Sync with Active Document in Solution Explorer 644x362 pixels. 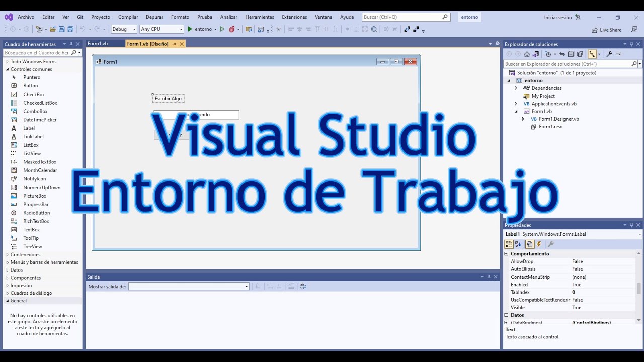(562, 54)
